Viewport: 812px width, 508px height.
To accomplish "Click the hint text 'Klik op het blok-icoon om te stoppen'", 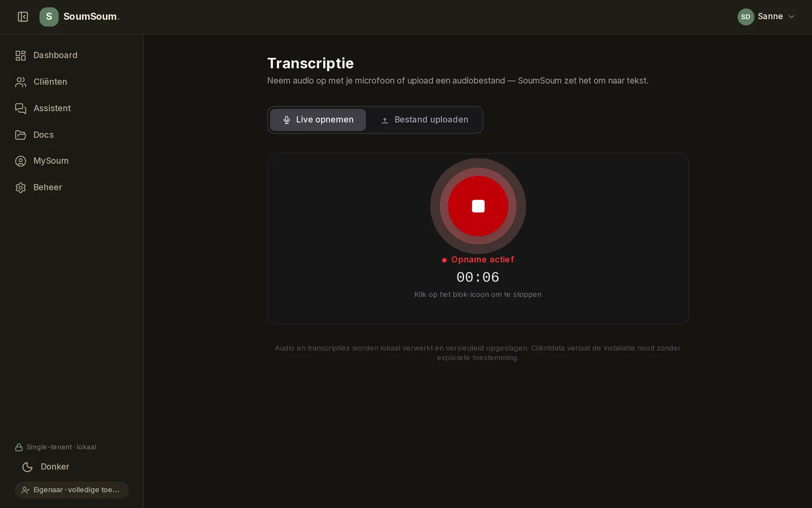I will click(478, 295).
